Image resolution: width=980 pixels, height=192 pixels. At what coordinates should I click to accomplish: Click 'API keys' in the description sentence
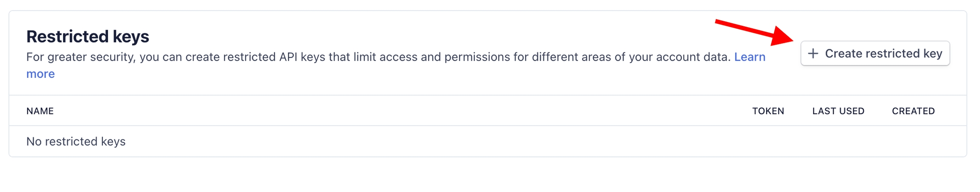pos(302,57)
